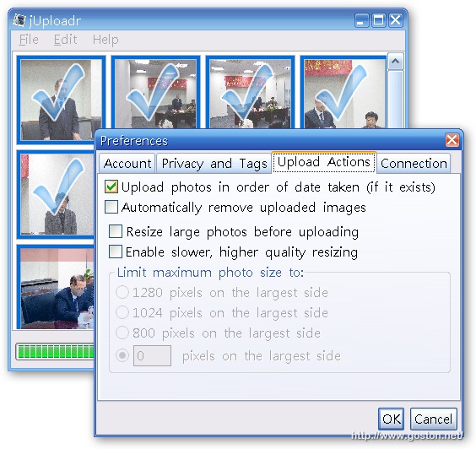This screenshot has width=476, height=449.
Task: Confirm preferences with the OK button
Action: 391,419
